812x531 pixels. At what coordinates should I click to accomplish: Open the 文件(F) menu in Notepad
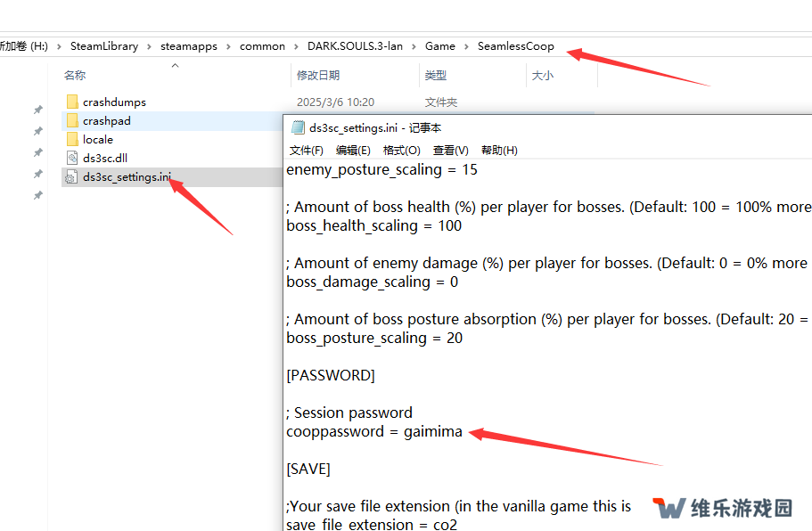[x=306, y=150]
